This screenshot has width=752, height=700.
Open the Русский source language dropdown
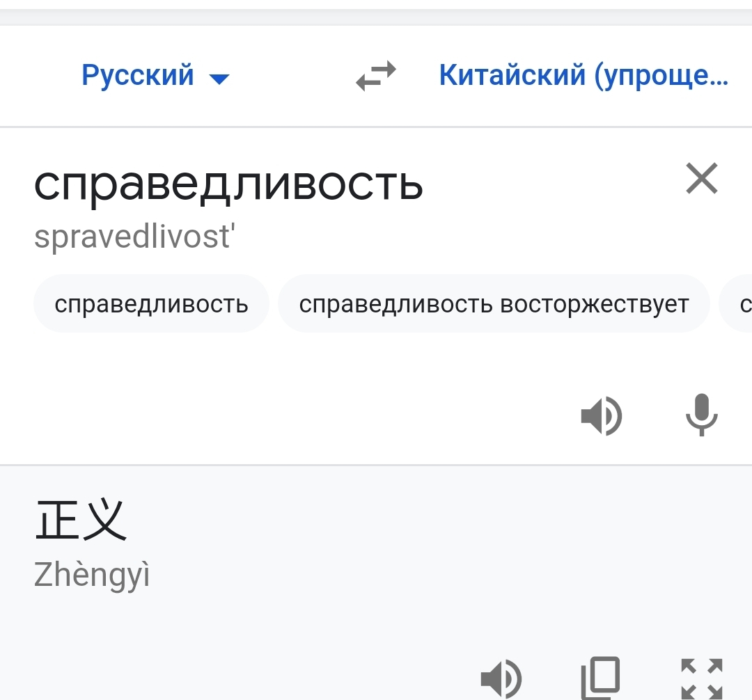[x=138, y=75]
